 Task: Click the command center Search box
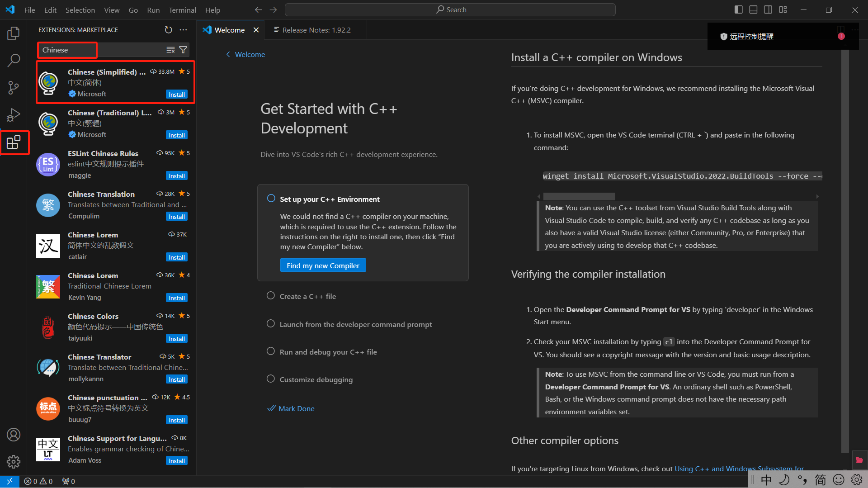[450, 10]
